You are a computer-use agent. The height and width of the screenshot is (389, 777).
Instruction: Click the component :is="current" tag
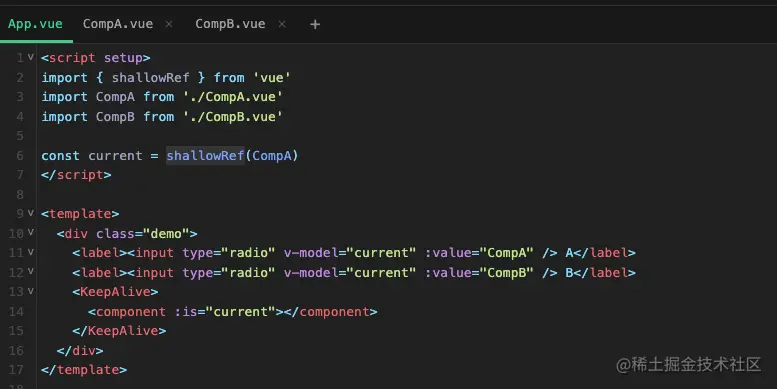coord(232,312)
